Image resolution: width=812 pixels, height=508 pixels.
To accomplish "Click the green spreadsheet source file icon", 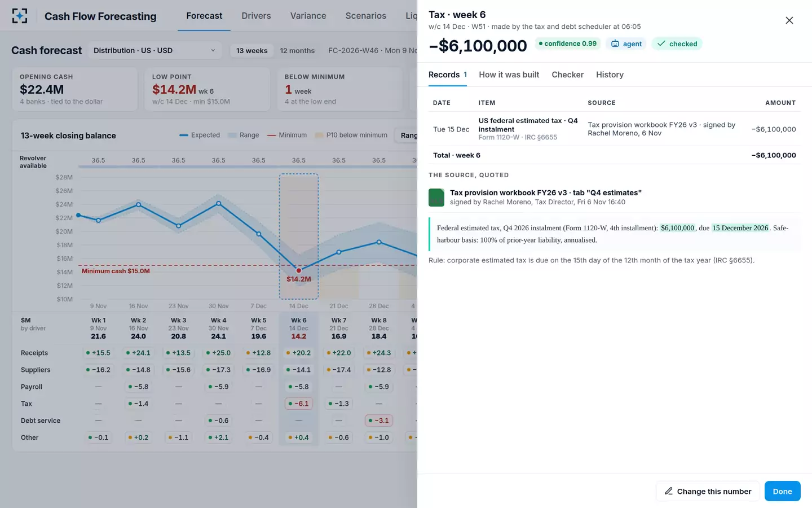I will (x=436, y=198).
